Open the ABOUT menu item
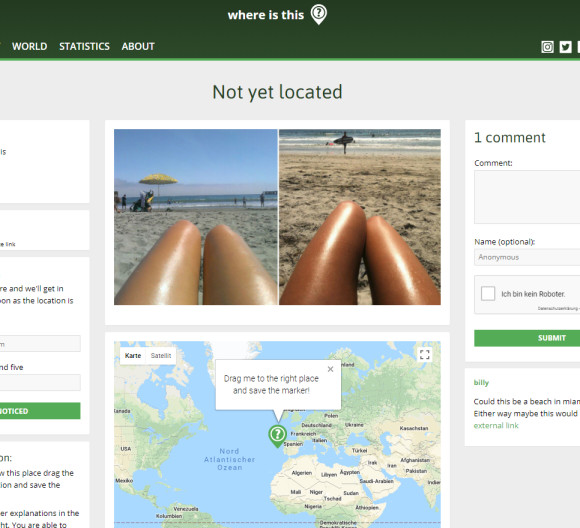This screenshot has width=580, height=528. (138, 46)
